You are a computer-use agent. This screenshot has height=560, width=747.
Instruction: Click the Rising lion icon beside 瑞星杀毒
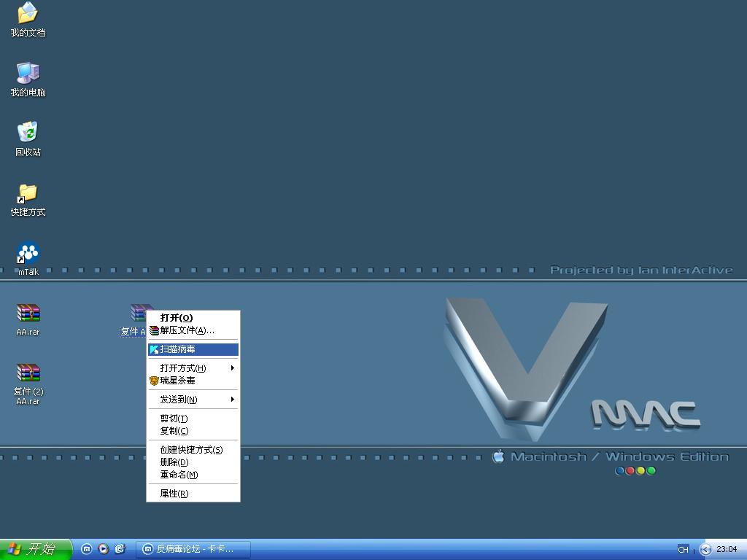(x=154, y=381)
